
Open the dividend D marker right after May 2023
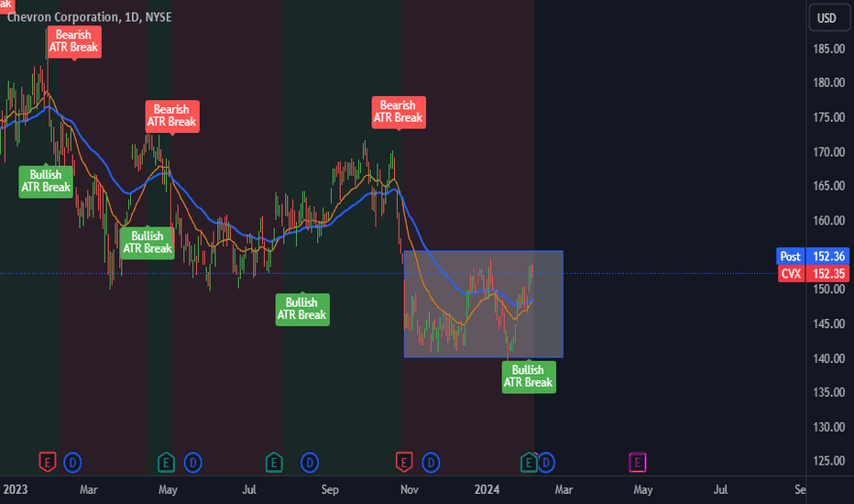192,463
